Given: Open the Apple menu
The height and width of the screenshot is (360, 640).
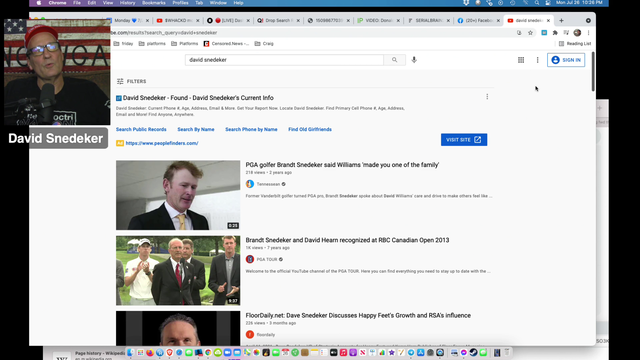Looking at the screenshot, I should point(39,3).
